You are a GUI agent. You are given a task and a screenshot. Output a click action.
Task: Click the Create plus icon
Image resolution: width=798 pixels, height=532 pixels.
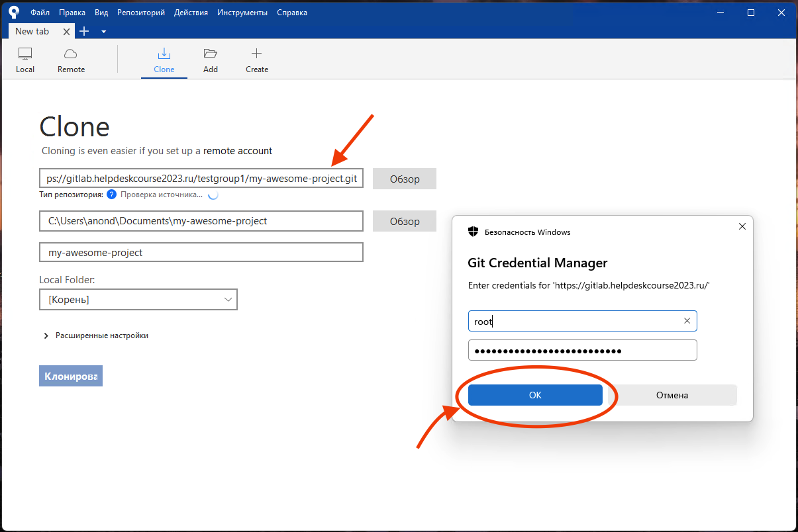257,54
